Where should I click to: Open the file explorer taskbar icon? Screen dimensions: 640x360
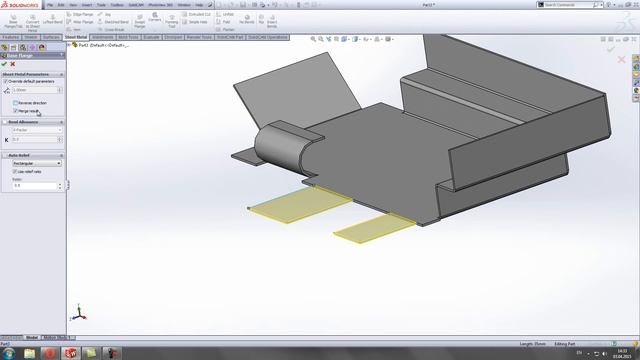29,353
